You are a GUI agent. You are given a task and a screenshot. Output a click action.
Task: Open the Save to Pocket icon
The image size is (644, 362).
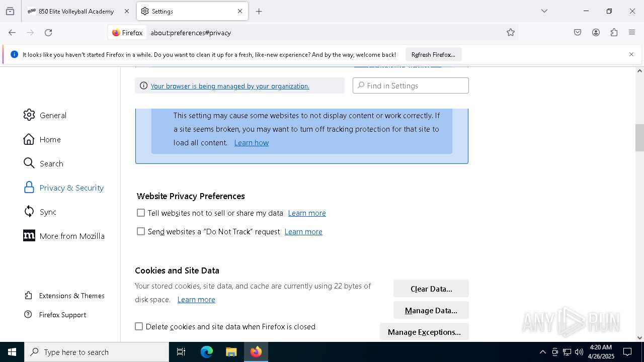tap(578, 33)
